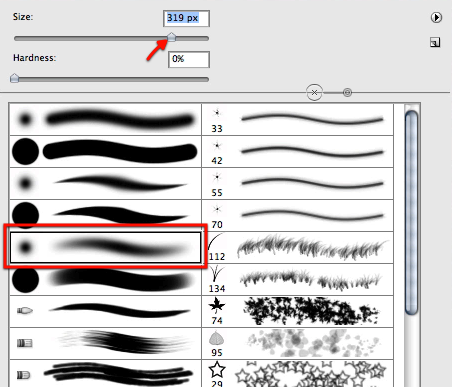Select the soft round pressure-size brush in third row
This screenshot has height=387, width=452.
click(x=105, y=184)
